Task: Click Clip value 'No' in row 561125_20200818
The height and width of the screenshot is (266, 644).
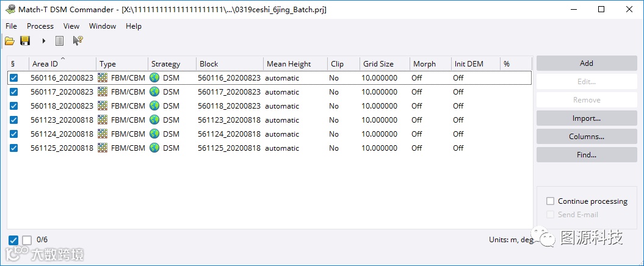Action: 334,148
